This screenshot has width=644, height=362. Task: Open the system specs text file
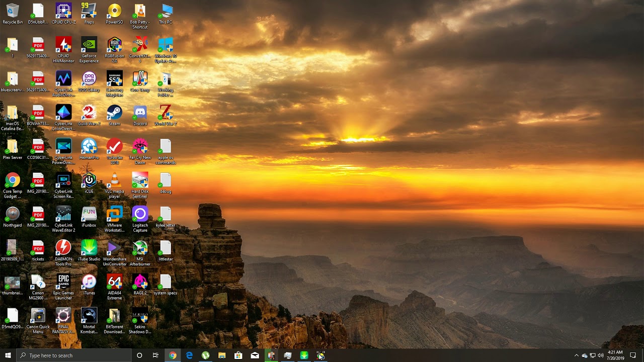(166, 285)
